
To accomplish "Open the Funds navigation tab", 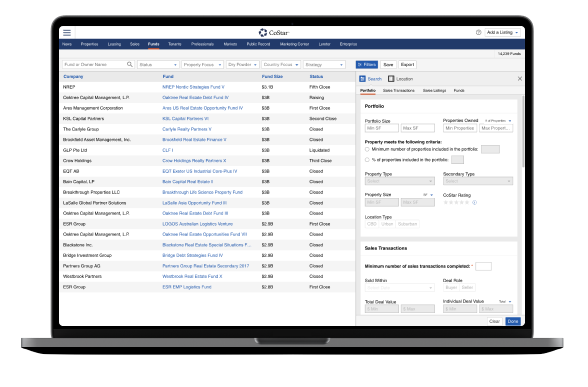I will [153, 44].
